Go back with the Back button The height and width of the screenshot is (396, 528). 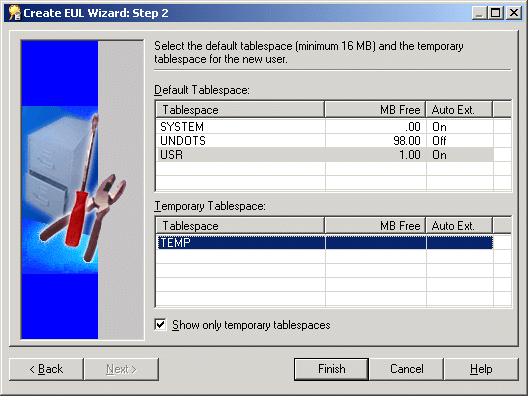[46, 369]
